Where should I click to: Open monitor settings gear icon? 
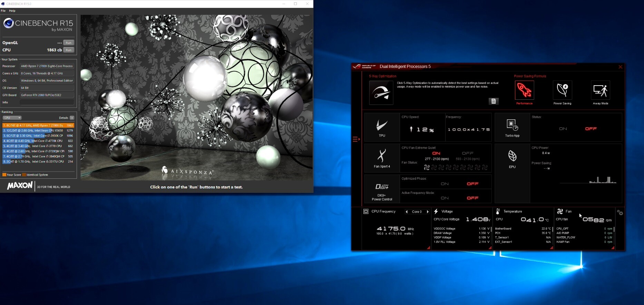pyautogui.click(x=620, y=213)
